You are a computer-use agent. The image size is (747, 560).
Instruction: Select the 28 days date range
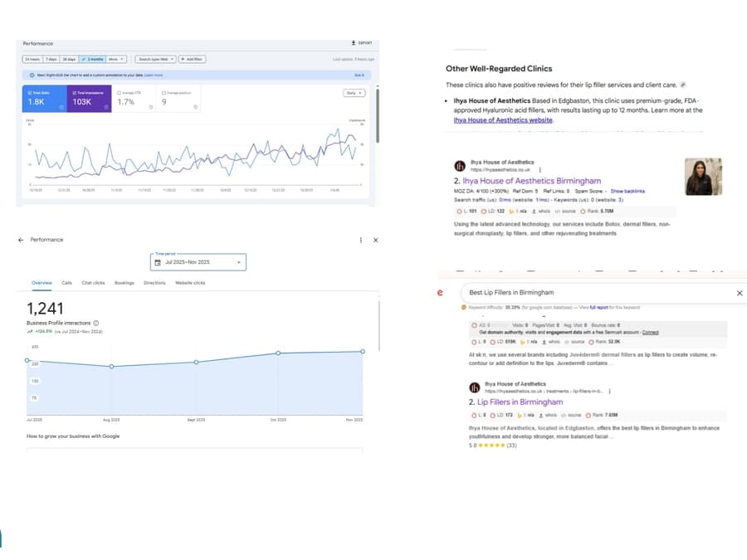point(69,59)
